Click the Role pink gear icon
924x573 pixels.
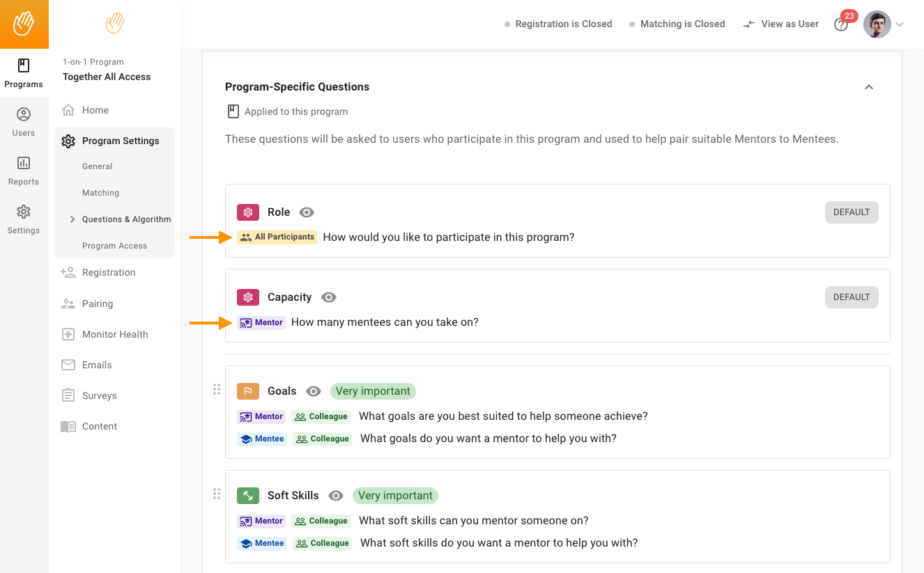tap(248, 212)
